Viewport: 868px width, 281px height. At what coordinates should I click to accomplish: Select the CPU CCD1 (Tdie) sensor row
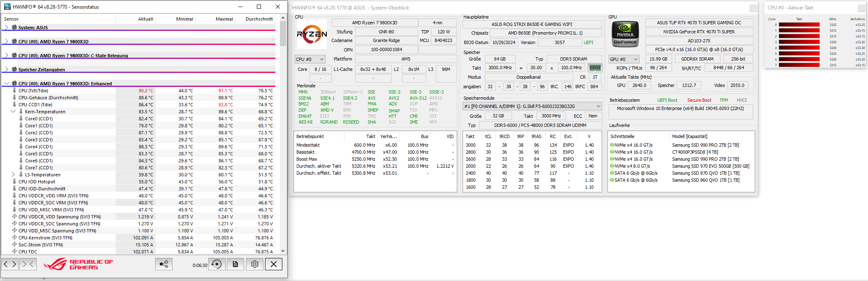pos(139,105)
